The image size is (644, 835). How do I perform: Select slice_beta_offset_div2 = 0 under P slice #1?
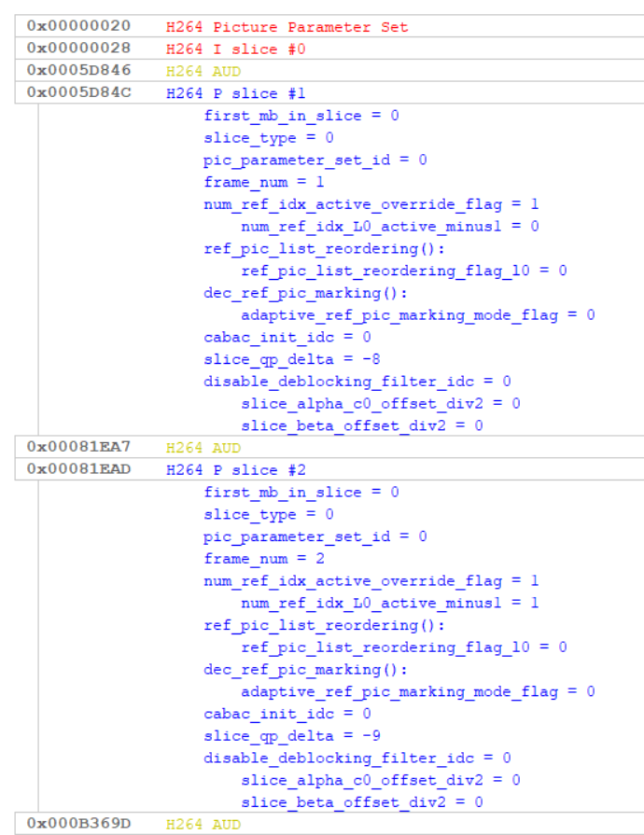[362, 425]
